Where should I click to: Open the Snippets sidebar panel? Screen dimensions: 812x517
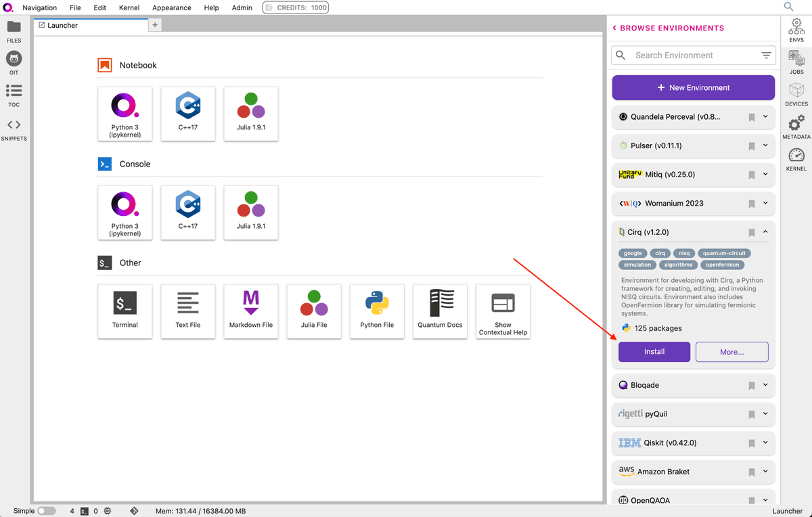click(x=14, y=129)
